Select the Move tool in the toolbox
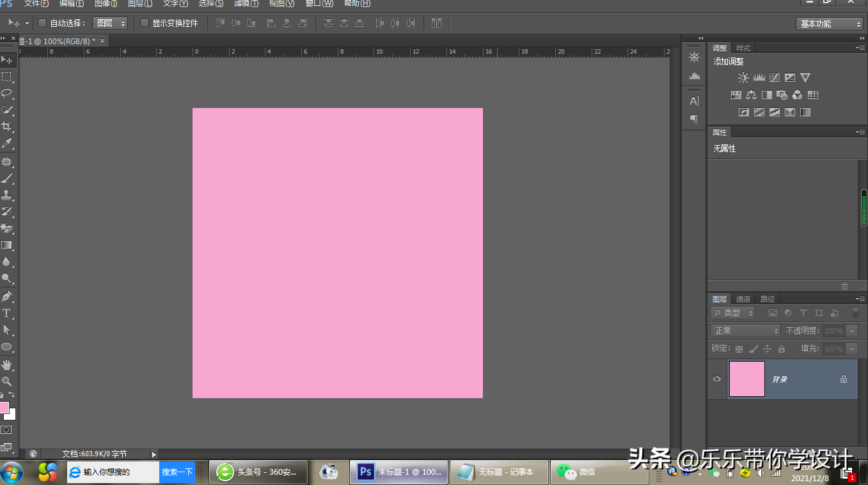The height and width of the screenshot is (485, 868). click(x=7, y=60)
